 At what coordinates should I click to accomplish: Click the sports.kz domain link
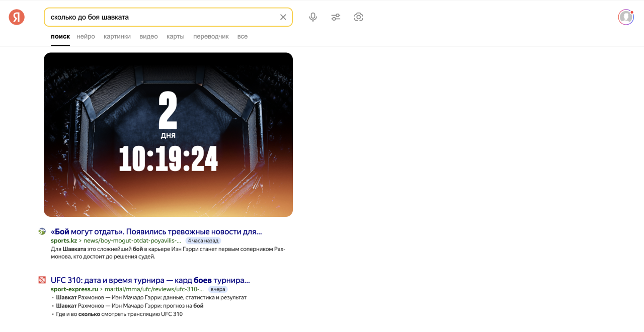pyautogui.click(x=64, y=241)
